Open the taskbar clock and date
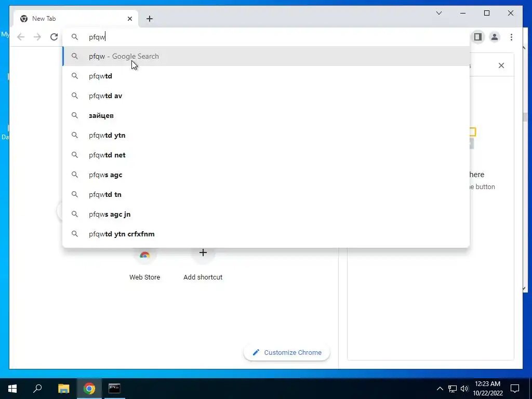 click(x=488, y=389)
